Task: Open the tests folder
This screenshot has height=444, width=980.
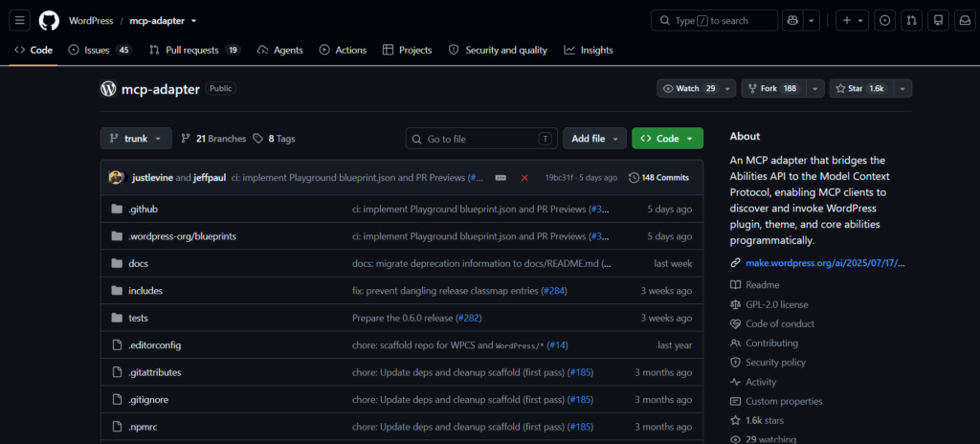Action: click(138, 318)
